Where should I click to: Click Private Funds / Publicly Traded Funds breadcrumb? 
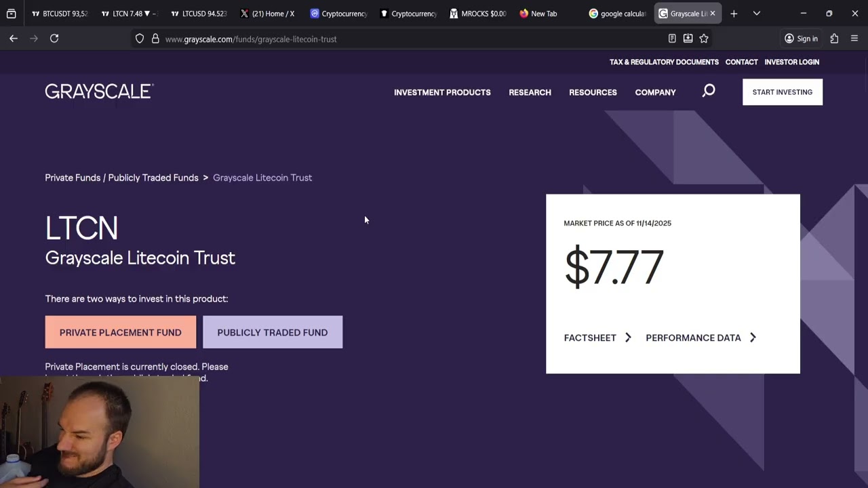[121, 178]
